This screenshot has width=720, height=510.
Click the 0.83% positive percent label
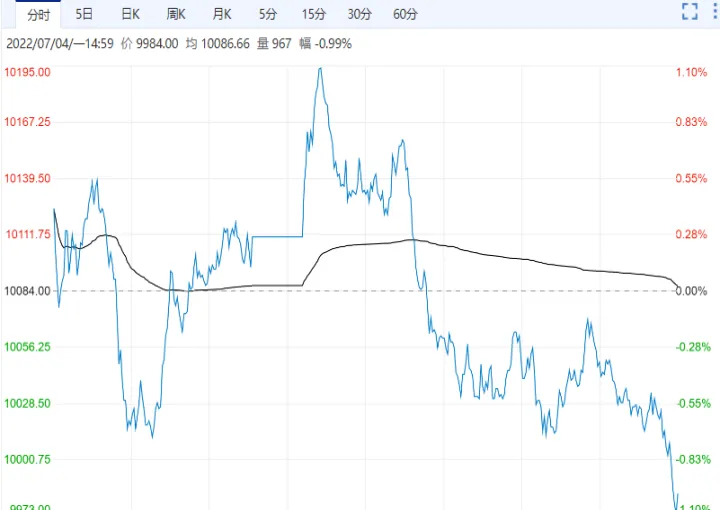(691, 122)
